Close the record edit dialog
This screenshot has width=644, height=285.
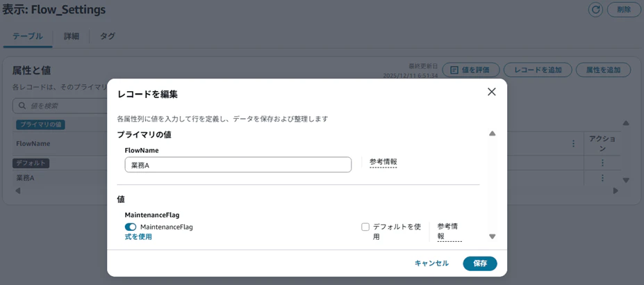[x=491, y=92]
